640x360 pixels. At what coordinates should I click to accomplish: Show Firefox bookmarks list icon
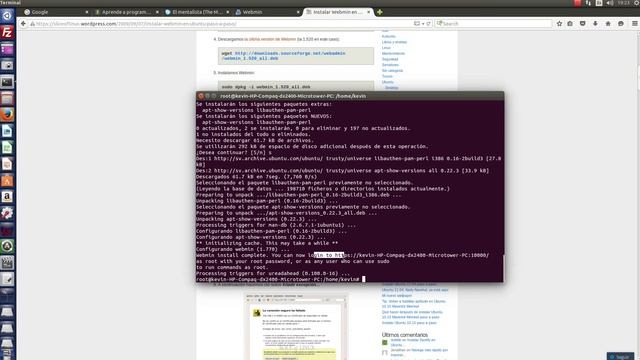(570, 24)
